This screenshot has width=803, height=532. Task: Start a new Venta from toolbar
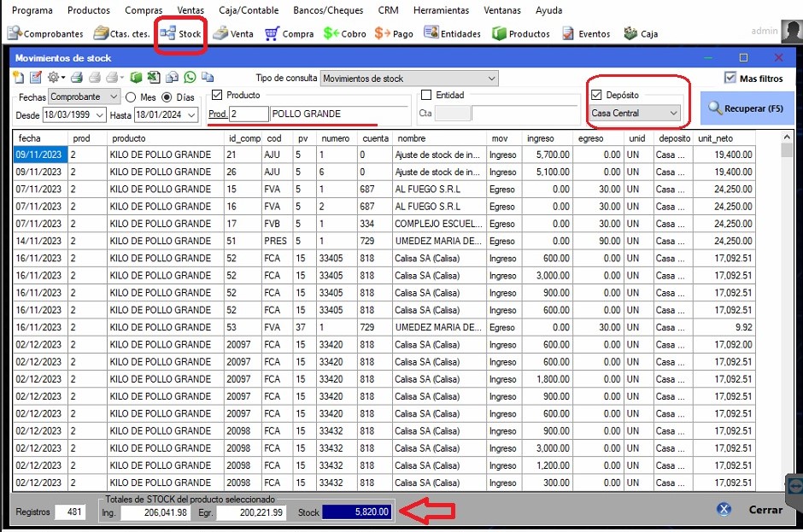tap(233, 34)
